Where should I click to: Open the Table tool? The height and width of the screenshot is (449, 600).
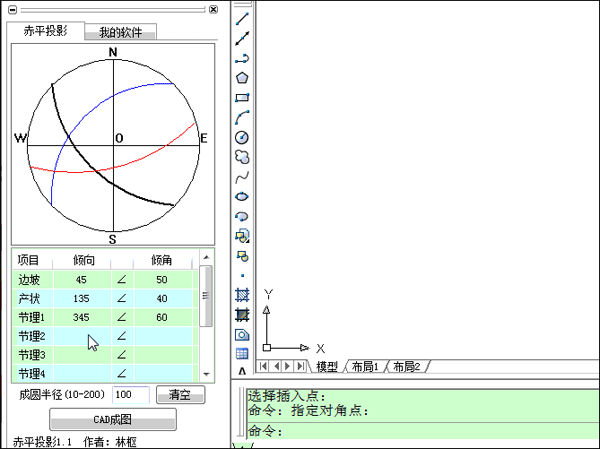point(241,353)
